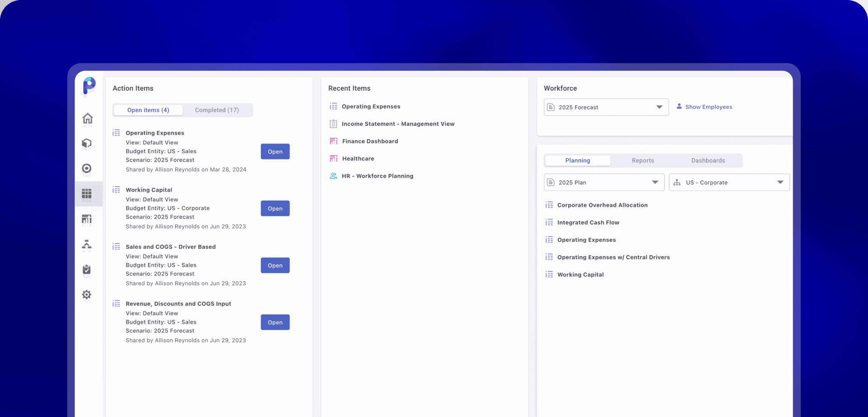868x417 pixels.
Task: Click the Show Employees link
Action: pyautogui.click(x=708, y=107)
